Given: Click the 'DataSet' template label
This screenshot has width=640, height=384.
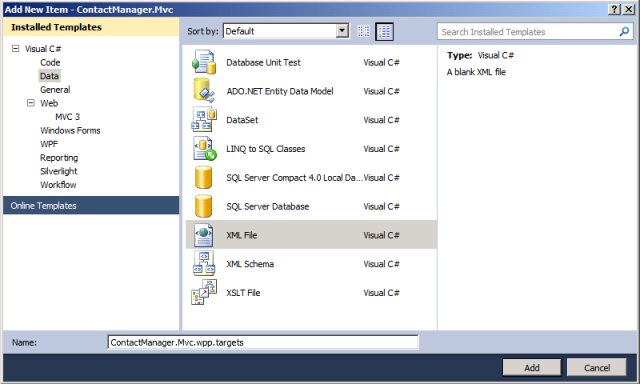Looking at the screenshot, I should pos(242,120).
